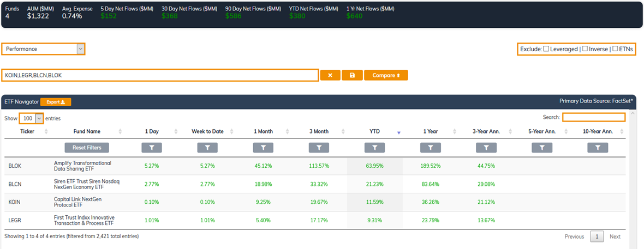644x249 pixels.
Task: Open the 10-Year Ann. column filter
Action: click(x=598, y=148)
